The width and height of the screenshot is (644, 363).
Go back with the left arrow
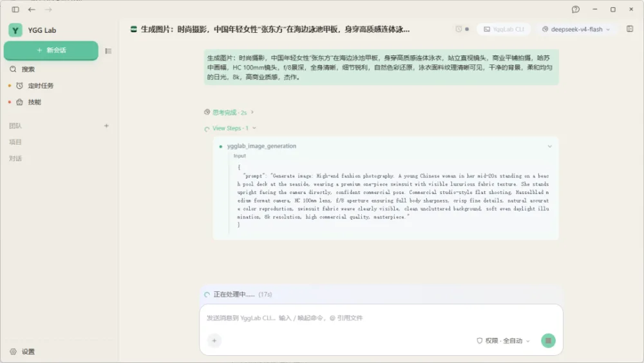pyautogui.click(x=32, y=10)
